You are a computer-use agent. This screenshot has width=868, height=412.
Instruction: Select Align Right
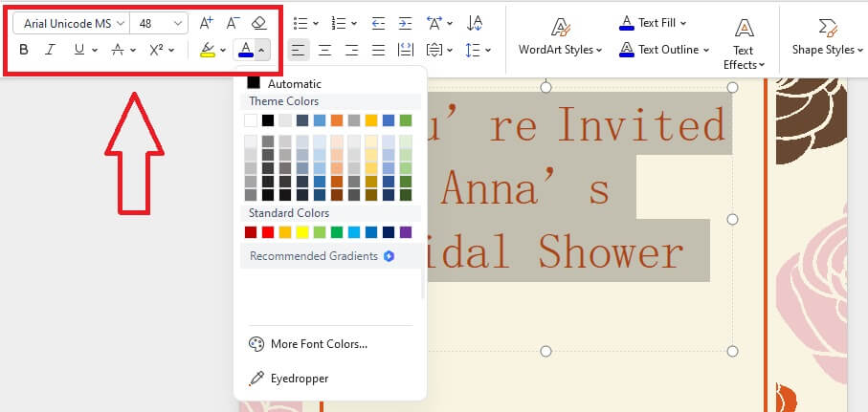point(351,51)
